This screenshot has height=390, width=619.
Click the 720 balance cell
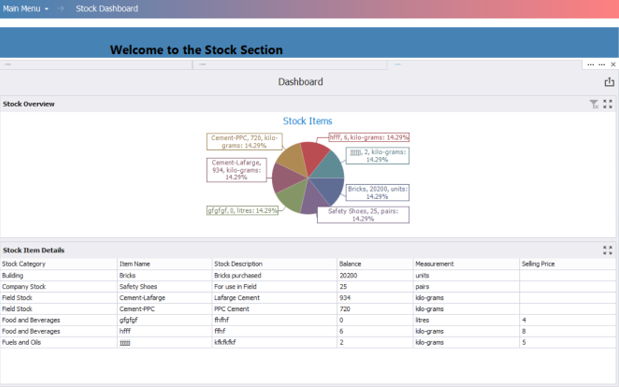(x=375, y=309)
